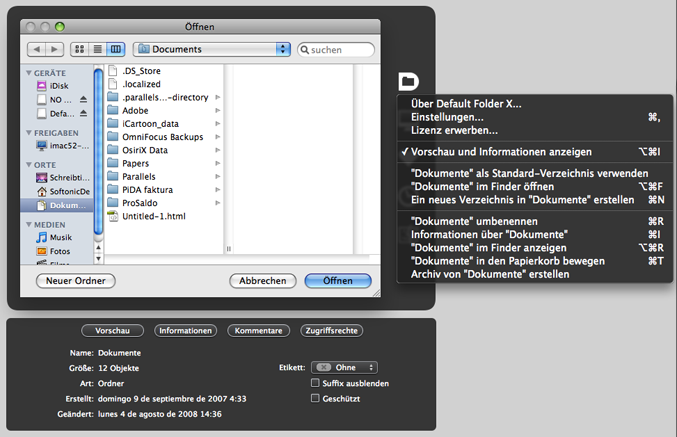Screen dimensions: 677x437
Task: Toggle Vorschau und Informationen anzeigen
Action: click(x=535, y=152)
